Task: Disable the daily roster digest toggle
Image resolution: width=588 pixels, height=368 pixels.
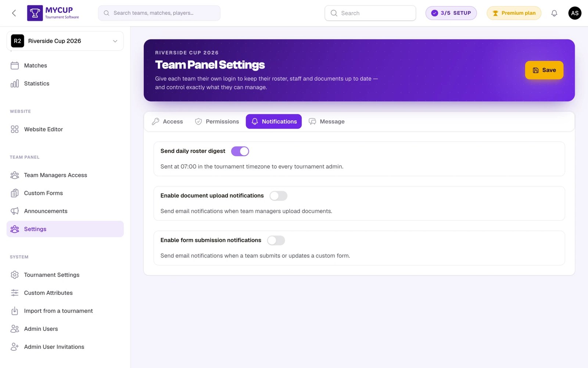Action: click(x=240, y=151)
